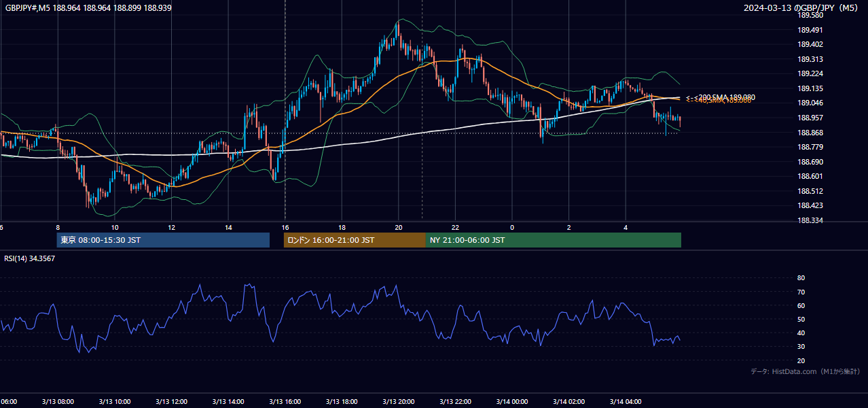The image size is (868, 408).
Task: Click the '3/13 12:00' bottom time label
Action: (172, 402)
